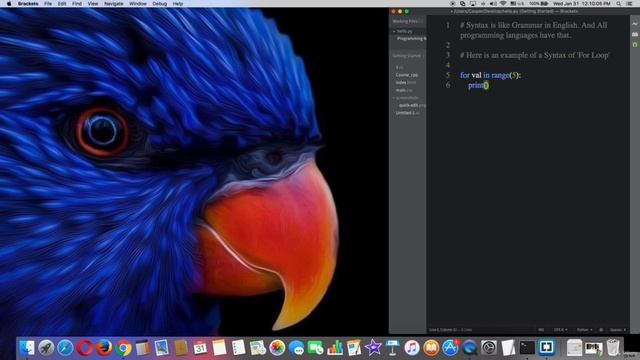Image resolution: width=640 pixels, height=360 pixels.
Task: Launch Opera from the Dock
Action: point(84,348)
